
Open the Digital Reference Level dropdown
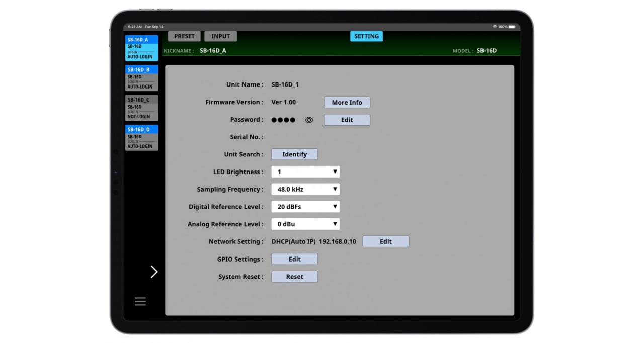(x=305, y=207)
